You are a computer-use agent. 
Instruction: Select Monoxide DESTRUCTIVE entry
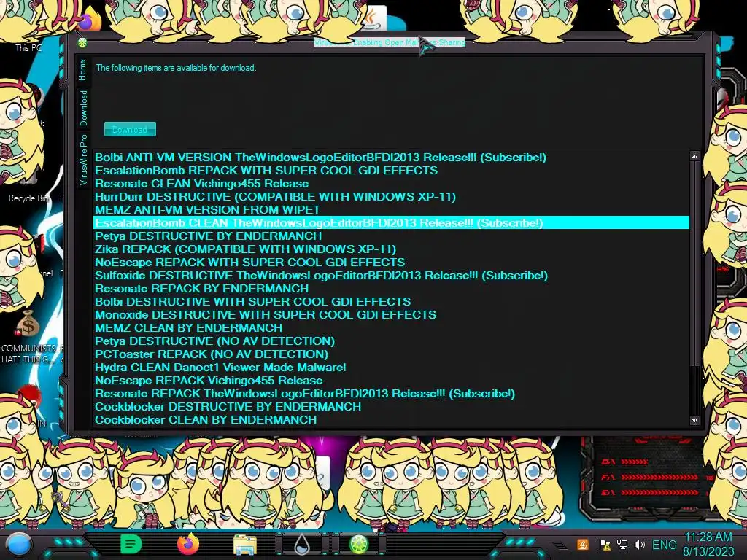pyautogui.click(x=391, y=315)
